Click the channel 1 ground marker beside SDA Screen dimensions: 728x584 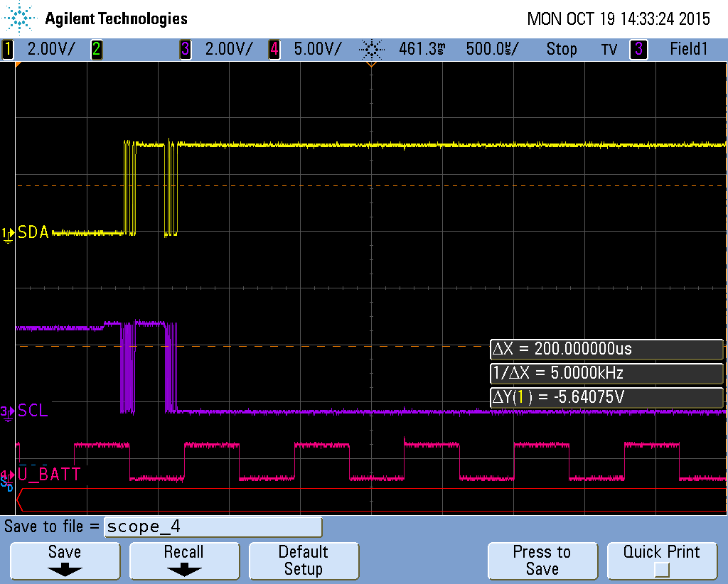click(8, 234)
